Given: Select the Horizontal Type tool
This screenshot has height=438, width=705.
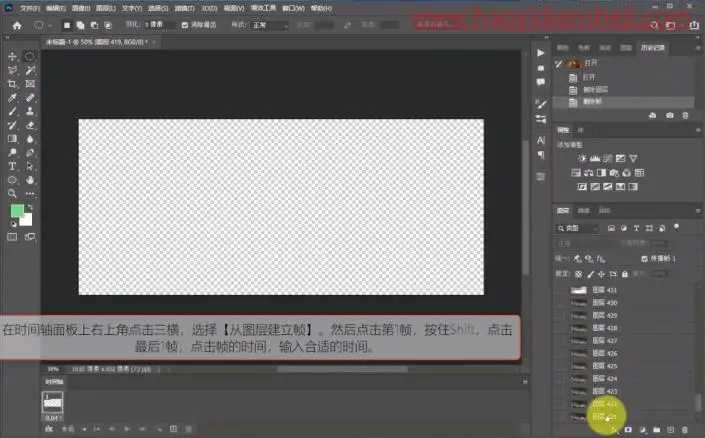Looking at the screenshot, I should point(13,166).
